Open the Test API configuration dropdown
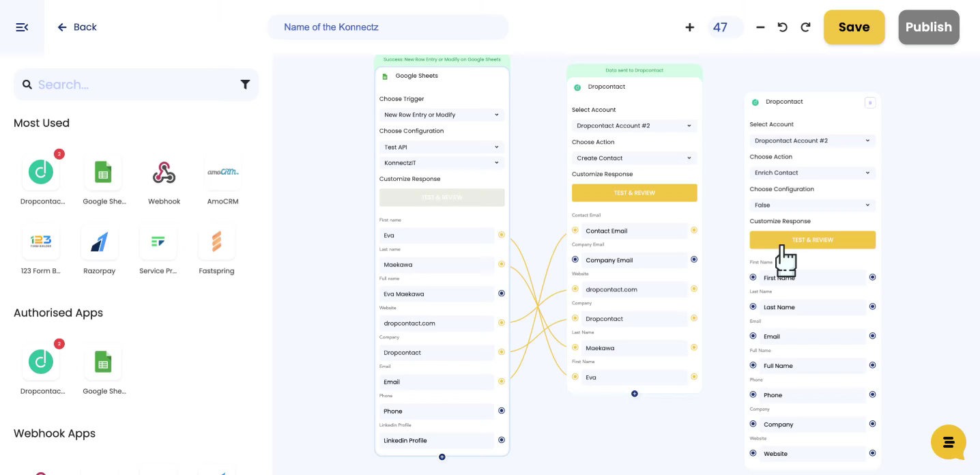Viewport: 980px width, 475px height. [442, 147]
